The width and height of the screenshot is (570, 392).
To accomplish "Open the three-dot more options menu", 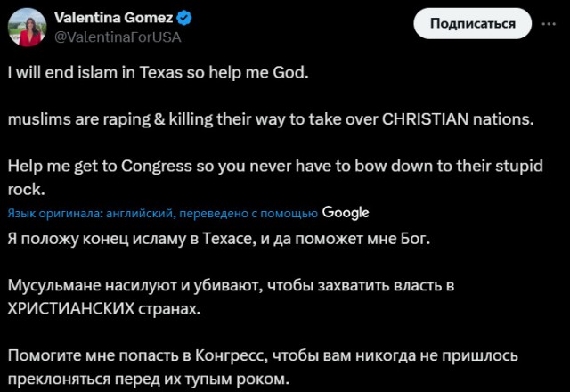I will (x=549, y=24).
